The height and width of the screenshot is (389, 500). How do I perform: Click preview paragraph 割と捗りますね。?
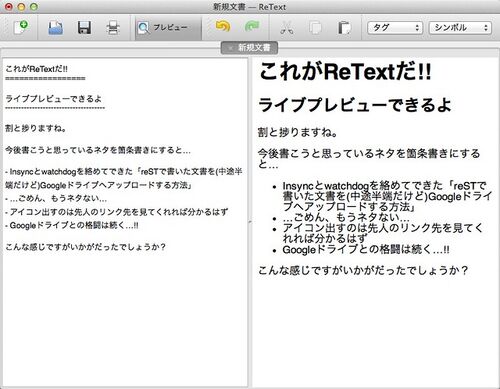tap(298, 132)
